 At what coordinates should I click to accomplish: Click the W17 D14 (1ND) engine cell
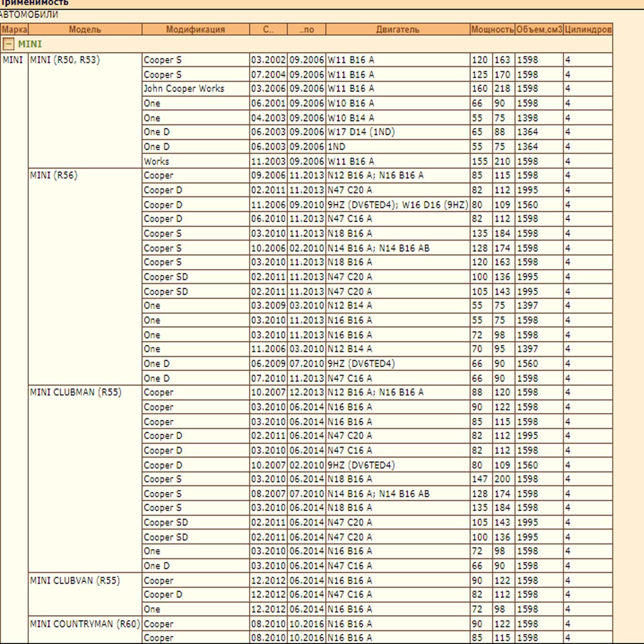(x=361, y=132)
